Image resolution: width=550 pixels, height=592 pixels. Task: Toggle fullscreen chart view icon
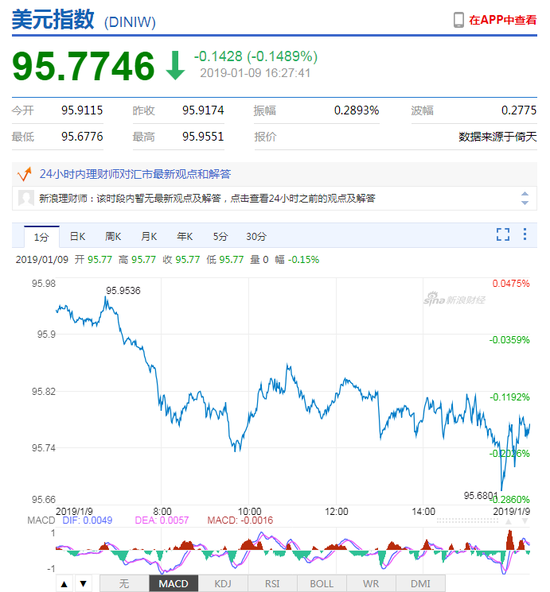(503, 234)
